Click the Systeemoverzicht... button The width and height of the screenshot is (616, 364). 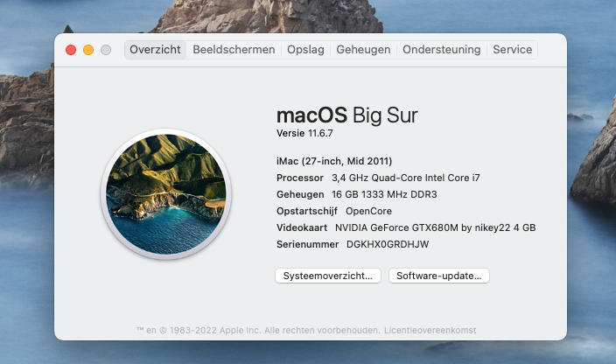coord(328,276)
